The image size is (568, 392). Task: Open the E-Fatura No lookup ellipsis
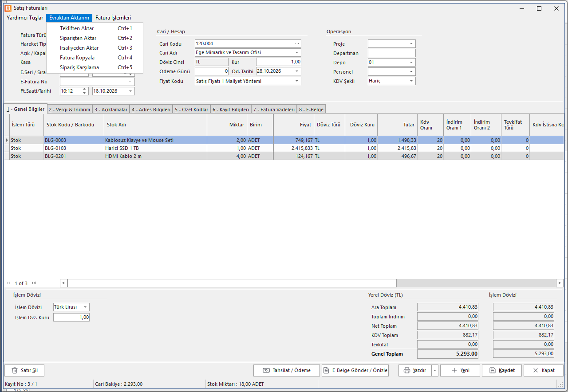tap(131, 82)
